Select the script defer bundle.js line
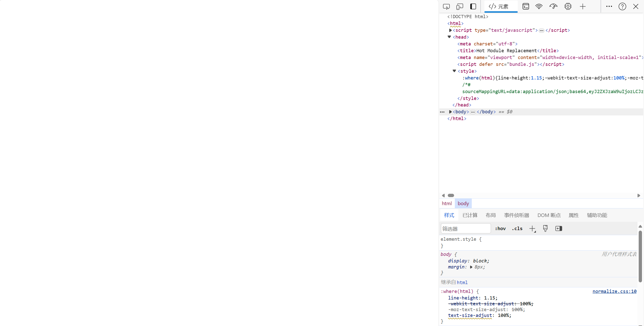 [x=511, y=64]
